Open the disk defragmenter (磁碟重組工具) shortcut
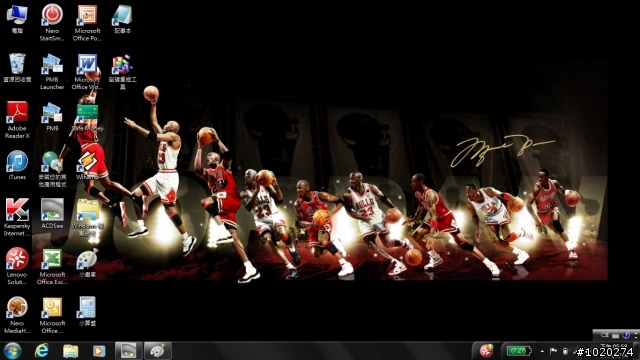 (122, 71)
